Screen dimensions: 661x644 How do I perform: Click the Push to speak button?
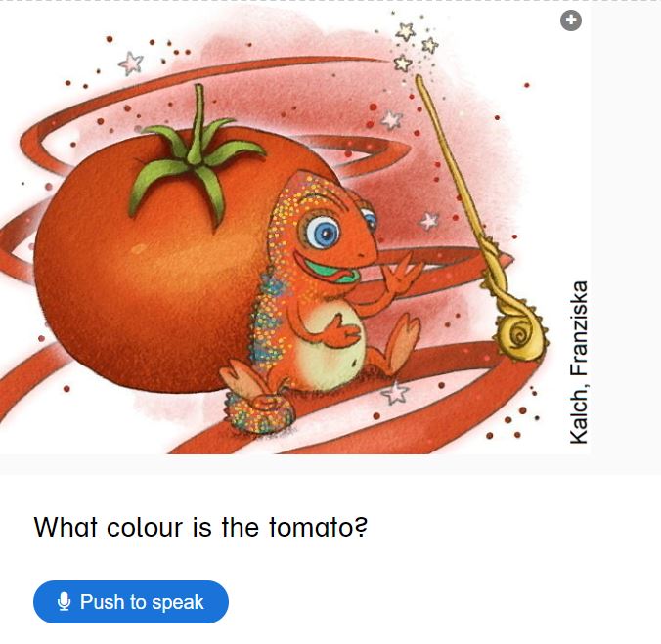click(131, 601)
